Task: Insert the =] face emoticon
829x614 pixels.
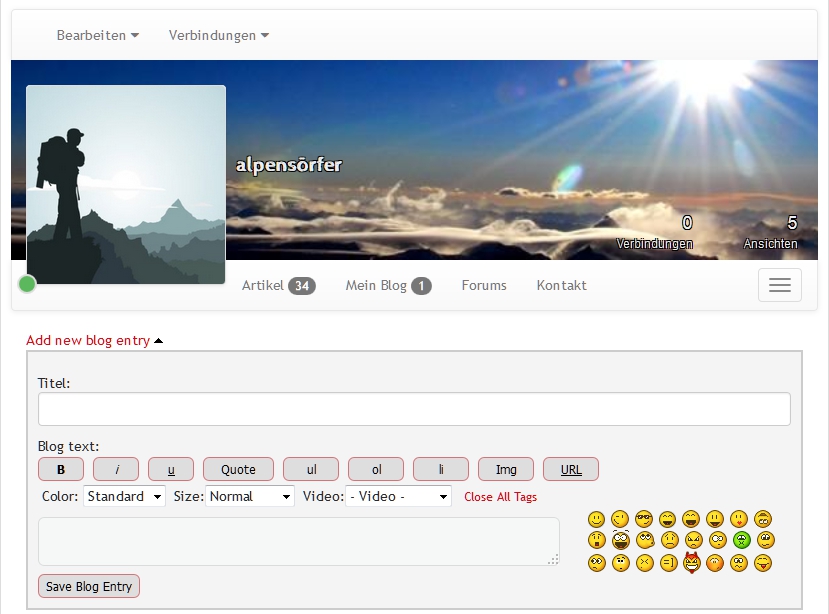Action: coord(669,563)
